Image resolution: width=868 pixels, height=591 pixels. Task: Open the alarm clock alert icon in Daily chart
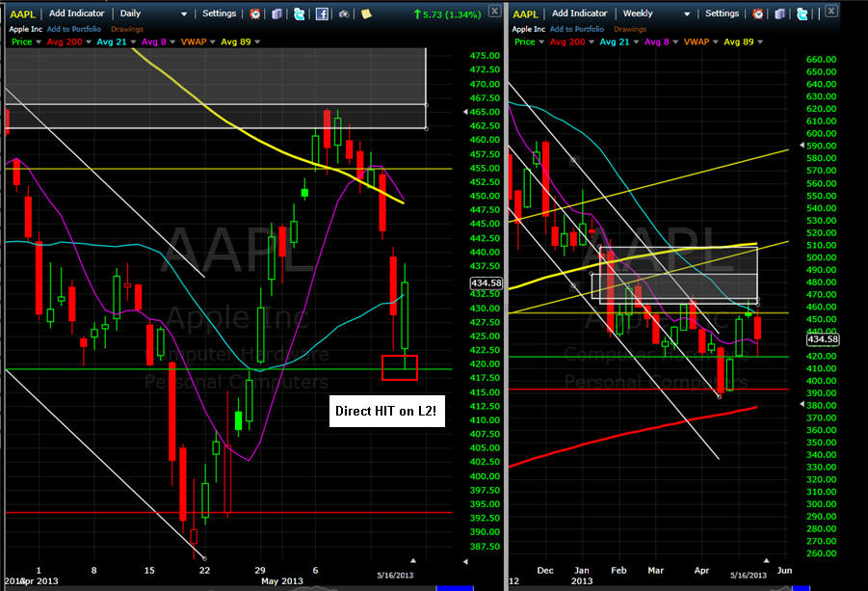[254, 13]
